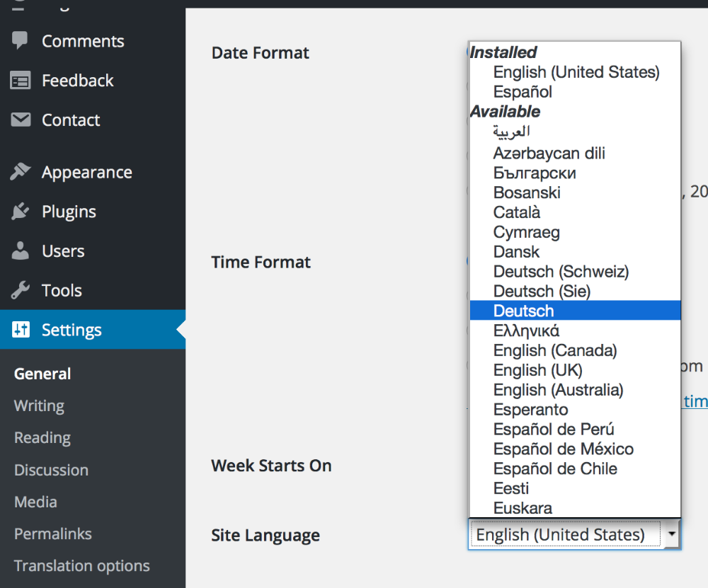The image size is (708, 588).
Task: Click the Site Language dropdown arrow
Action: [672, 534]
